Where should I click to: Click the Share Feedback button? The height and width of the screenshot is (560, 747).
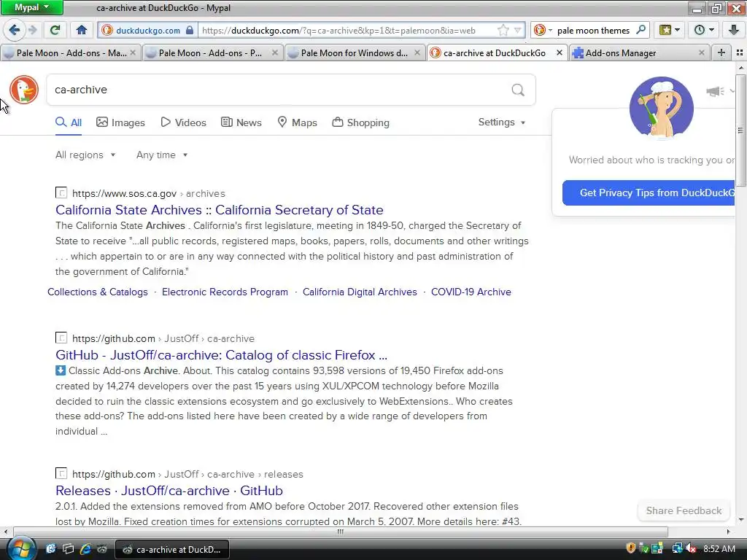(x=684, y=510)
